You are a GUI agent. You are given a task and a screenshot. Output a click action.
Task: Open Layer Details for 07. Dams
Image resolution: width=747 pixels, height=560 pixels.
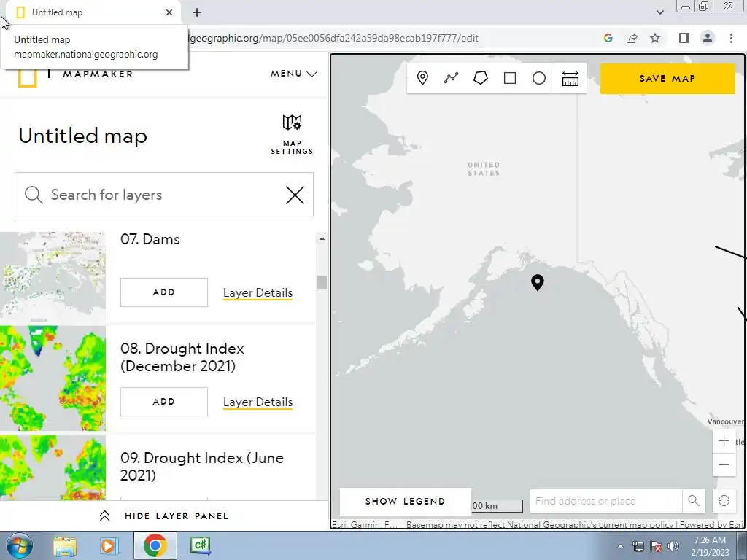point(258,293)
